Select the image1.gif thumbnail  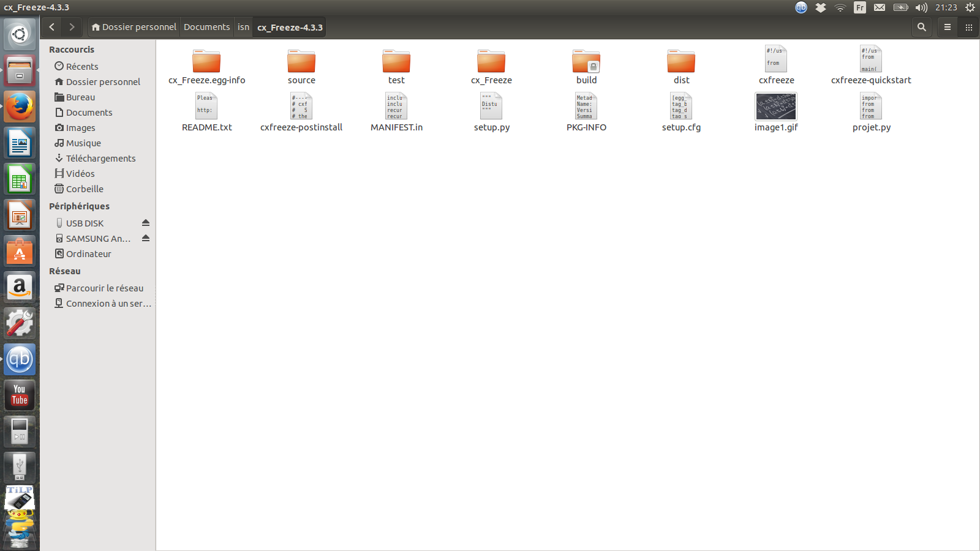click(776, 107)
